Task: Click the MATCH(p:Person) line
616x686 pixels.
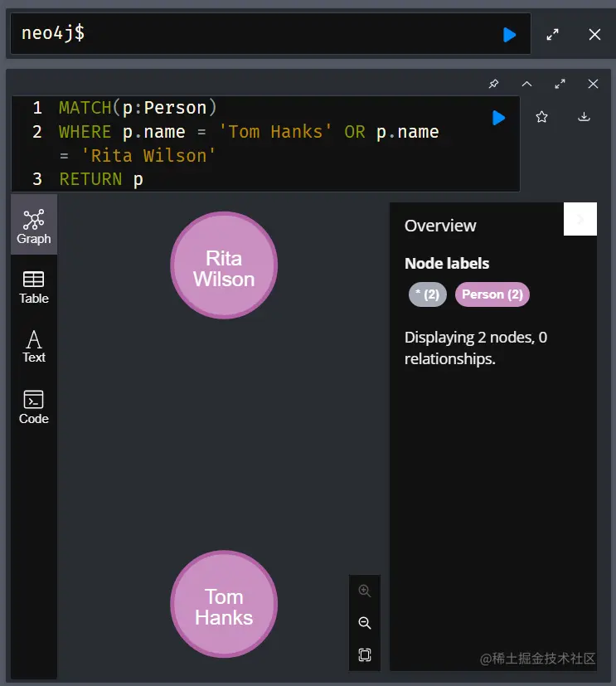Action: tap(138, 108)
